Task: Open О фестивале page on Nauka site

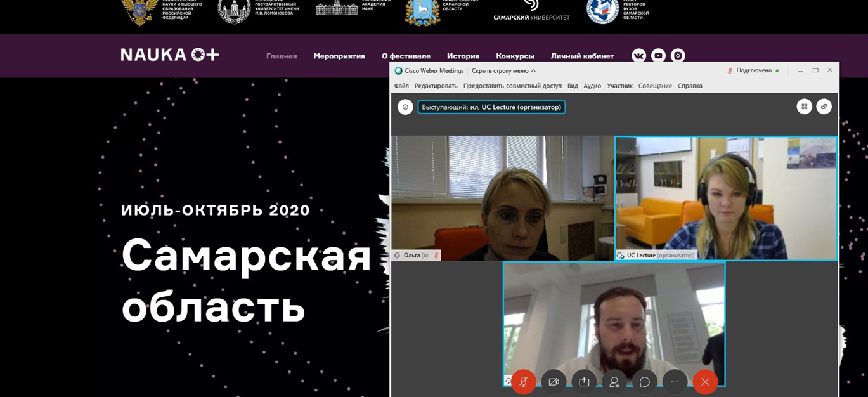Action: coord(406,56)
